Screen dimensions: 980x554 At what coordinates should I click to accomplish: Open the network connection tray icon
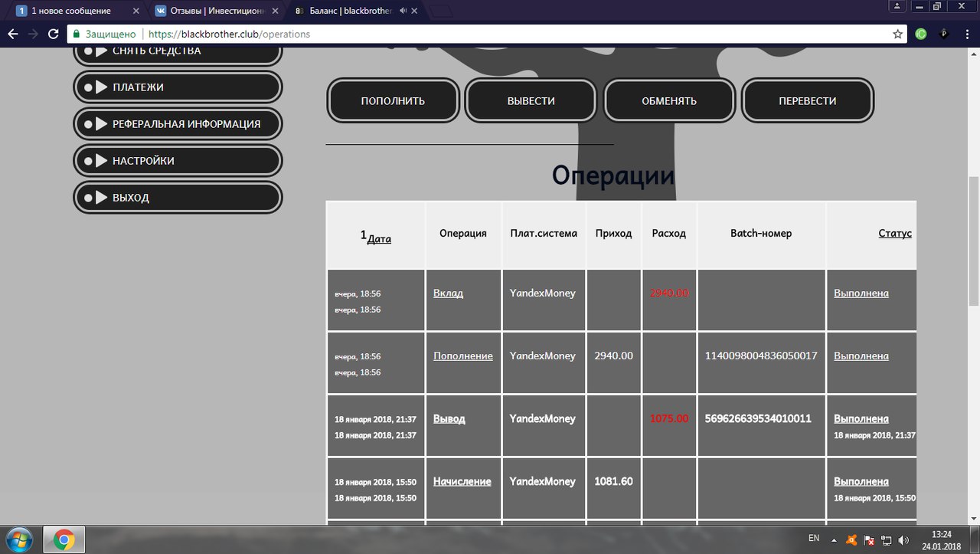[886, 539]
